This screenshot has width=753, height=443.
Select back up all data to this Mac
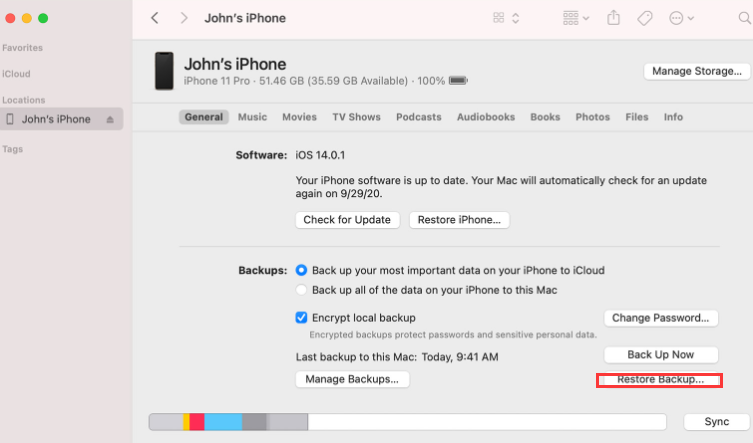302,290
